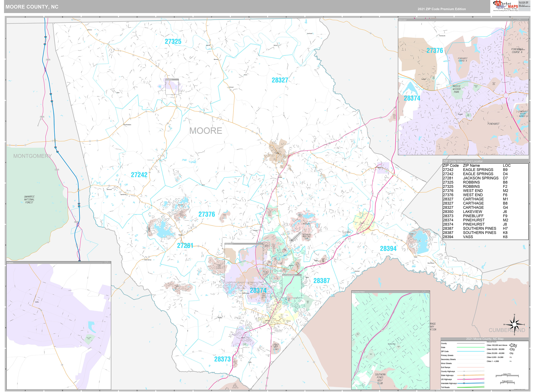Click the ROBBINS inset map title bar
The image size is (534, 392).
(x=59, y=263)
